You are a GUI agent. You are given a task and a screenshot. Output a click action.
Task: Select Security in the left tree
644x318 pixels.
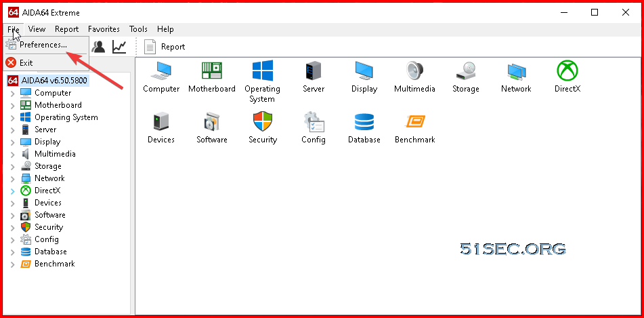[x=49, y=227]
